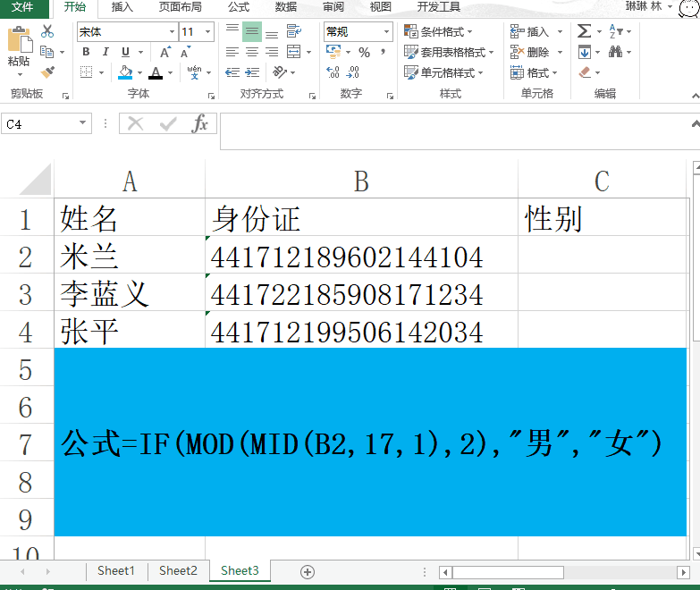Apply percent style format
Screen dimensions: 700x590
pos(364,53)
